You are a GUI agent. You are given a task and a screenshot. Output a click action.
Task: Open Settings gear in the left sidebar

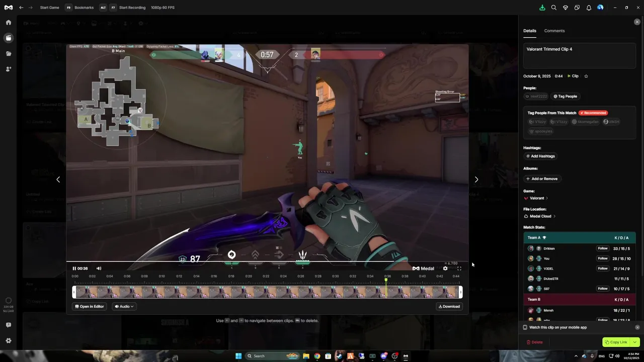(x=9, y=340)
